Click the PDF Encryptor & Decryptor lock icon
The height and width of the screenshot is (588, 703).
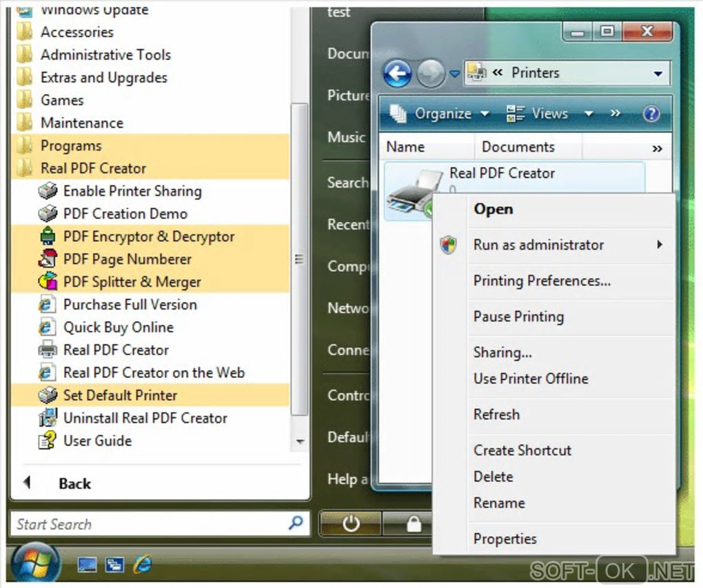click(48, 236)
